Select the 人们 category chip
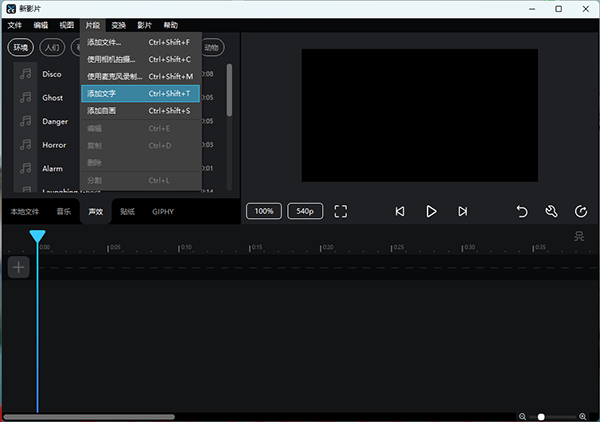The width and height of the screenshot is (600, 422). [x=52, y=47]
